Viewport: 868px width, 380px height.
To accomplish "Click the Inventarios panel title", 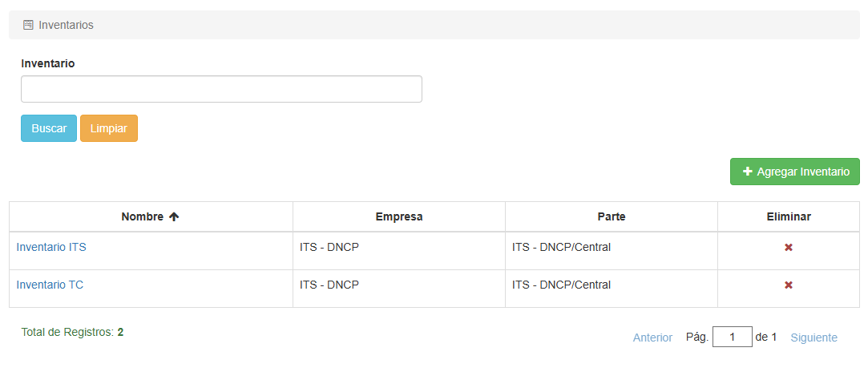I will click(66, 25).
